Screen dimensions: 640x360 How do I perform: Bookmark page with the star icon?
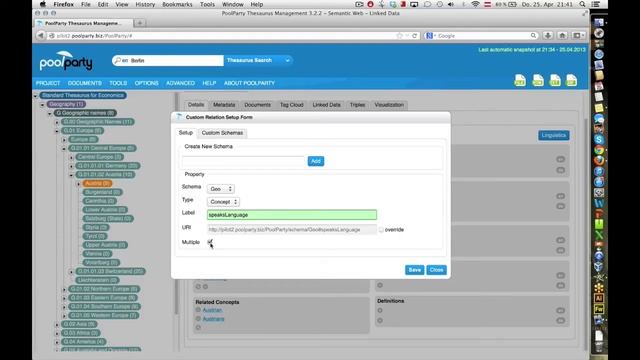coord(400,36)
